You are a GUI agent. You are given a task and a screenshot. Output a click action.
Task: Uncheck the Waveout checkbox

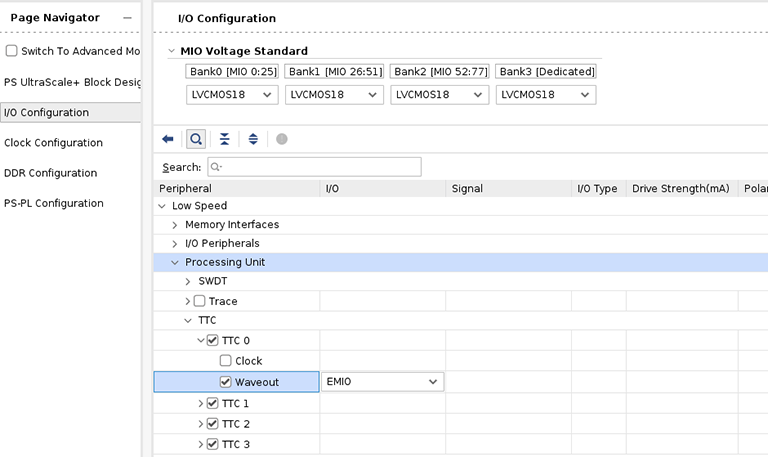point(226,382)
